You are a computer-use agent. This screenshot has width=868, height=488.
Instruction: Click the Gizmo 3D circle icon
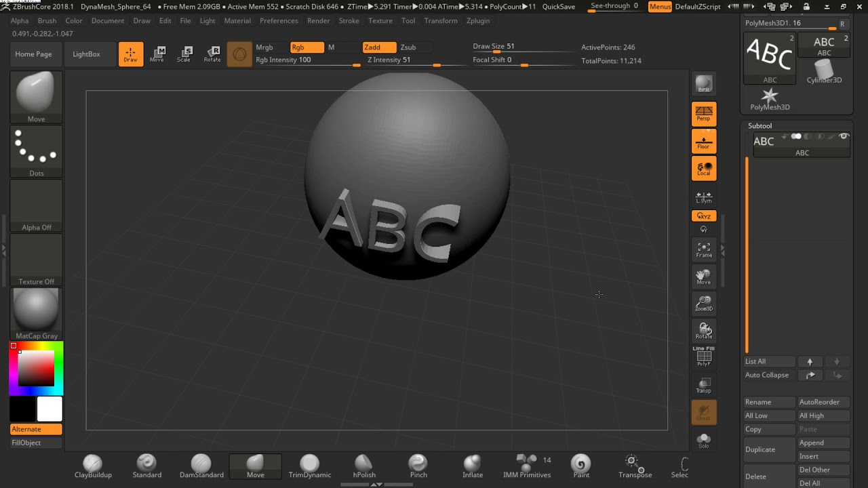pyautogui.click(x=239, y=54)
